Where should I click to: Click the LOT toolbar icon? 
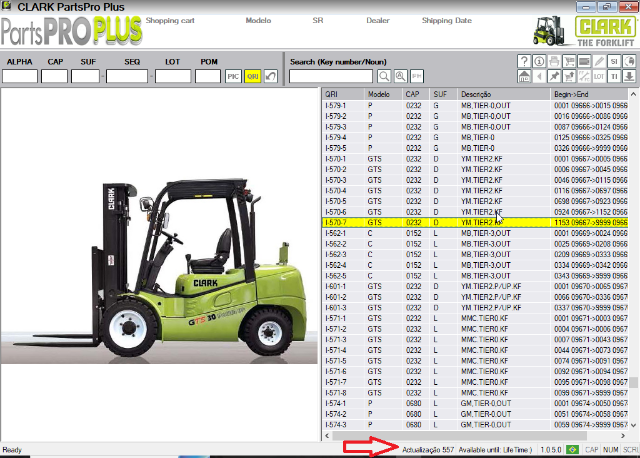point(599,76)
